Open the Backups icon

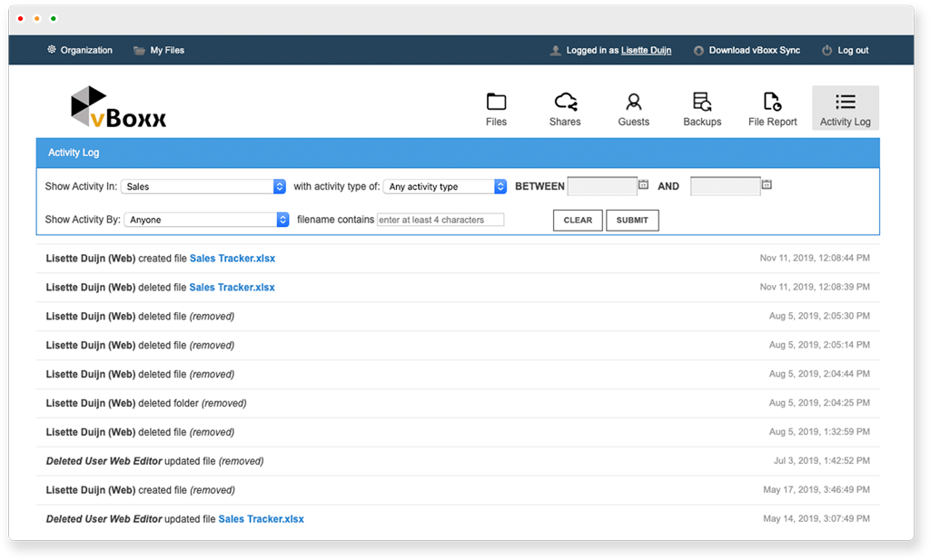702,102
